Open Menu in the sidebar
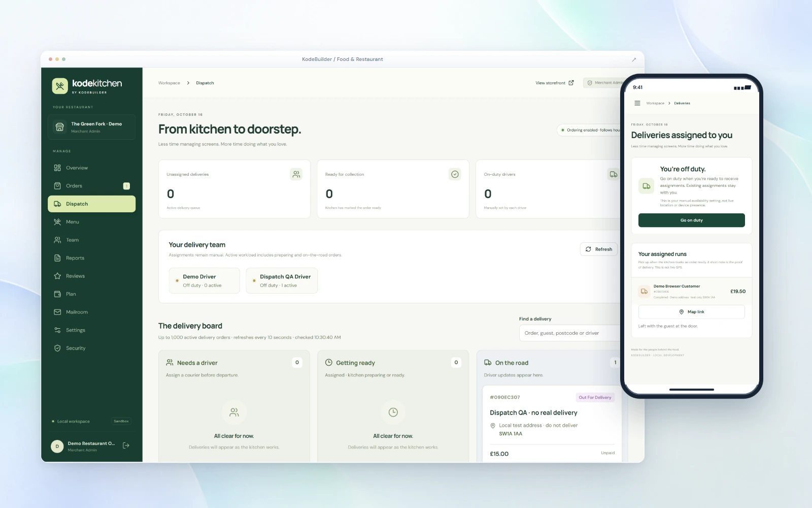 tap(91, 222)
